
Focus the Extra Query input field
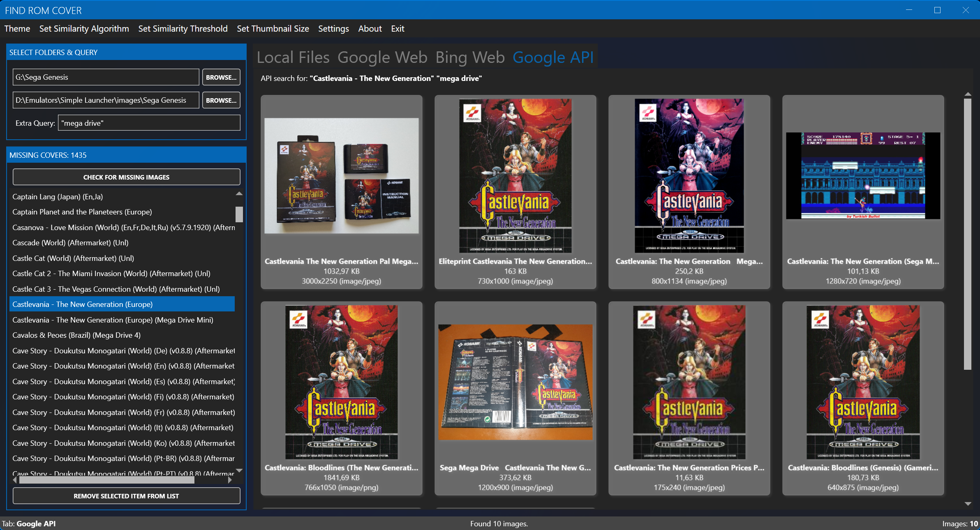pyautogui.click(x=149, y=123)
